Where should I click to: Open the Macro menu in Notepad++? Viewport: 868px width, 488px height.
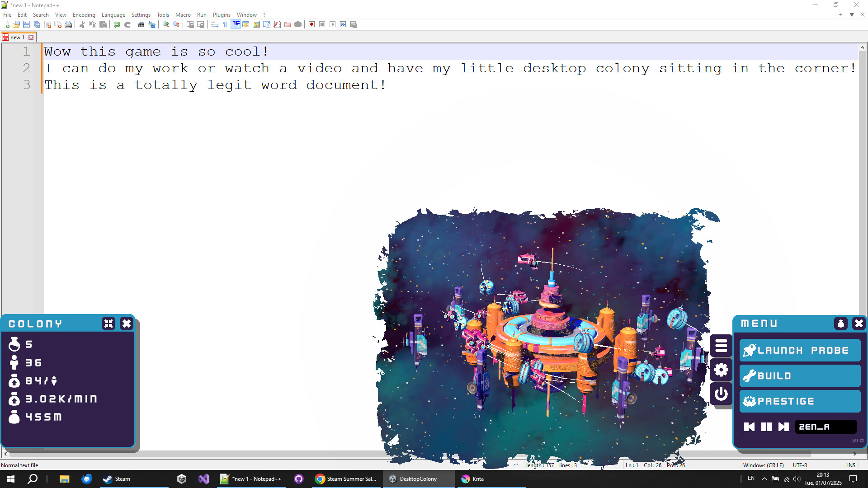183,14
